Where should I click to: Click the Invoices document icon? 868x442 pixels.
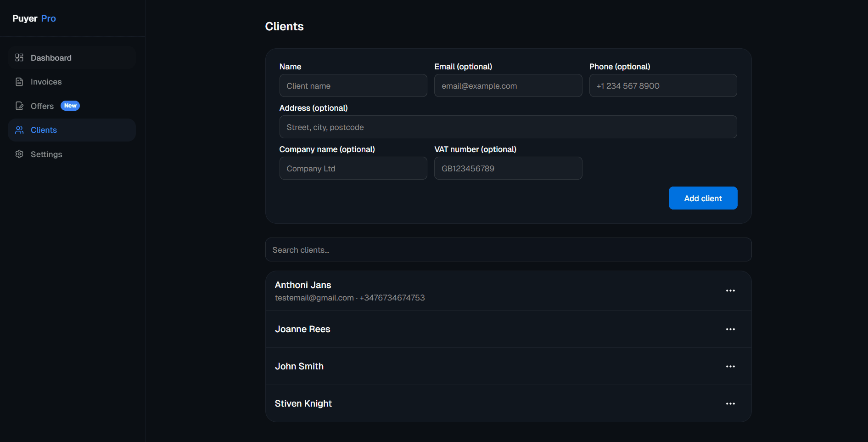click(x=19, y=82)
